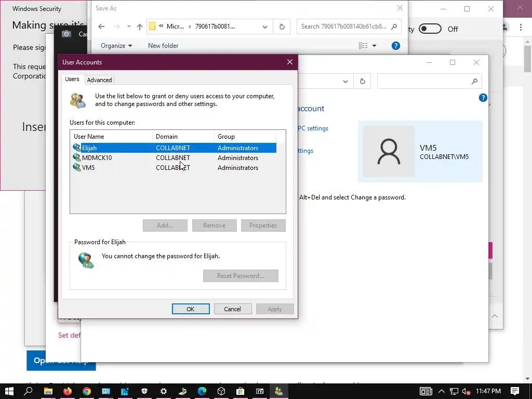
Task: Select user Elijah in the list
Action: click(174, 148)
